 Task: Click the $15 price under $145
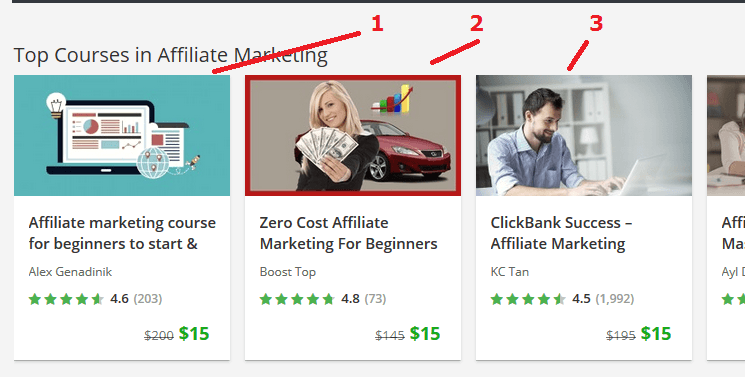pos(425,334)
